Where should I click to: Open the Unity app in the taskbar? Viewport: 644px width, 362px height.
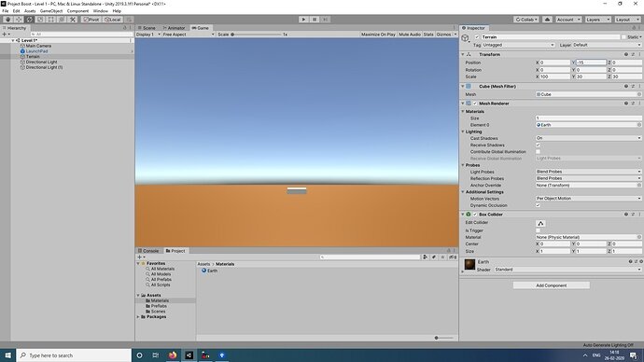point(189,355)
